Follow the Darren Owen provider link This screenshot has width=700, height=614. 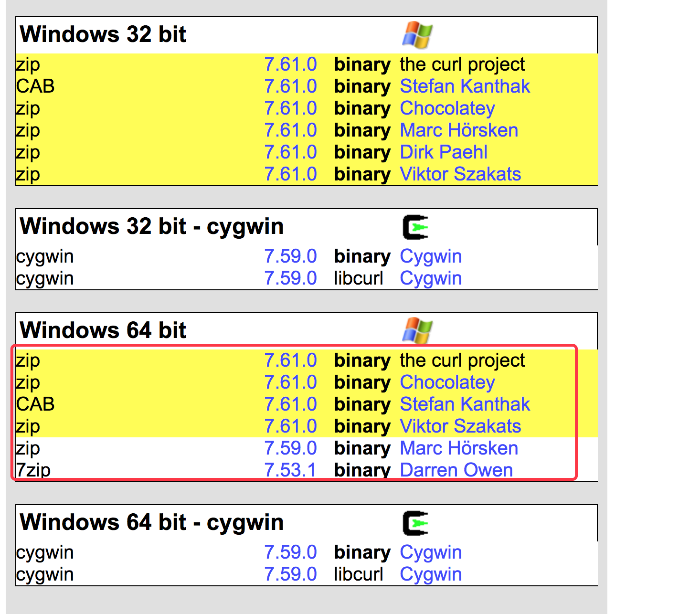pyautogui.click(x=456, y=470)
